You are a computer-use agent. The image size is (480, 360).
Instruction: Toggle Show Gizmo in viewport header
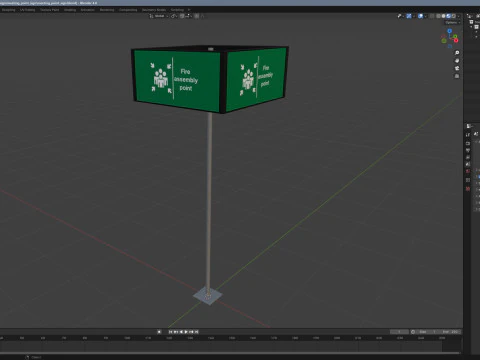(409, 16)
